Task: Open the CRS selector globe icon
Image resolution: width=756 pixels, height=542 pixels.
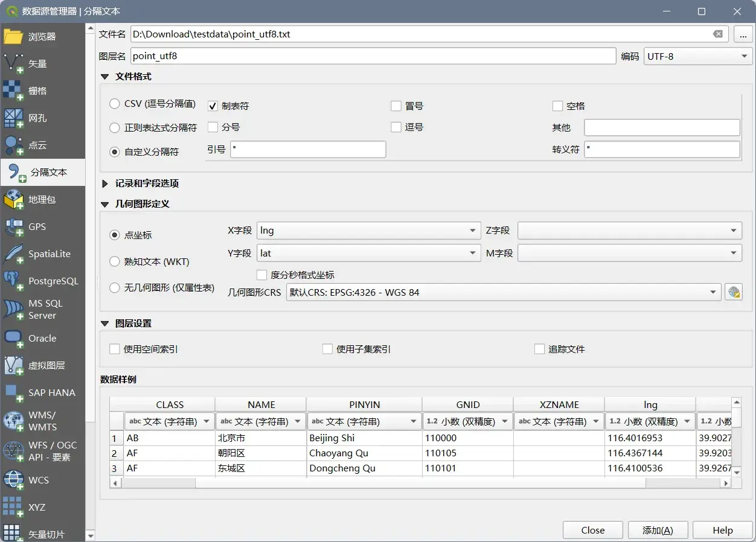Action: click(x=734, y=292)
